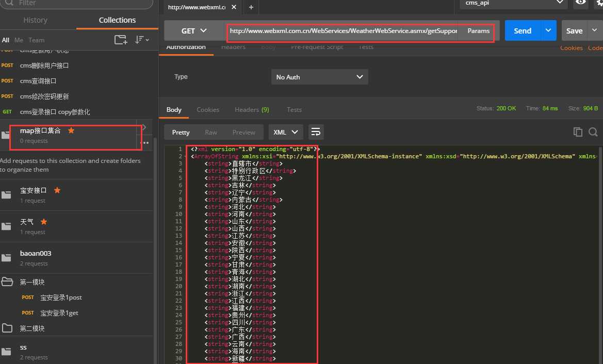
Task: Close the webxml request tab
Action: tap(234, 7)
